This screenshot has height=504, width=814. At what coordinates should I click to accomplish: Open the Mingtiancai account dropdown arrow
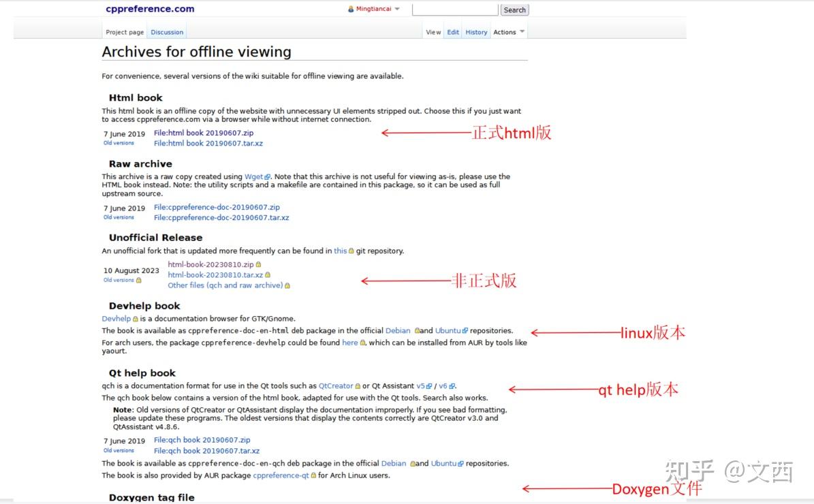pyautogui.click(x=397, y=9)
